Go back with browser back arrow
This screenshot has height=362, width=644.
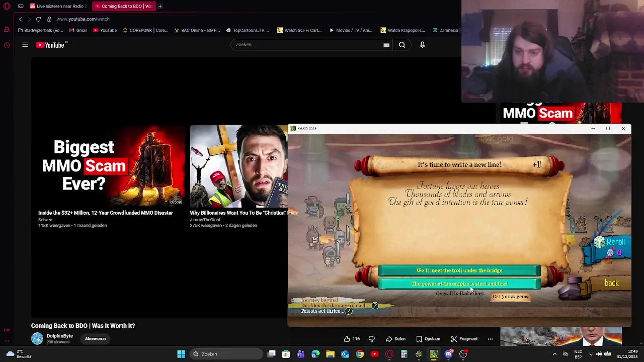click(20, 19)
